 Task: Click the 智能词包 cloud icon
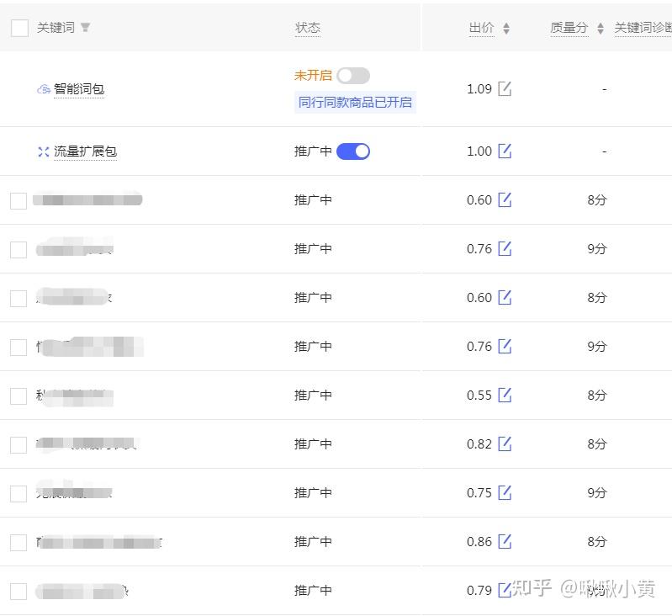(x=43, y=89)
